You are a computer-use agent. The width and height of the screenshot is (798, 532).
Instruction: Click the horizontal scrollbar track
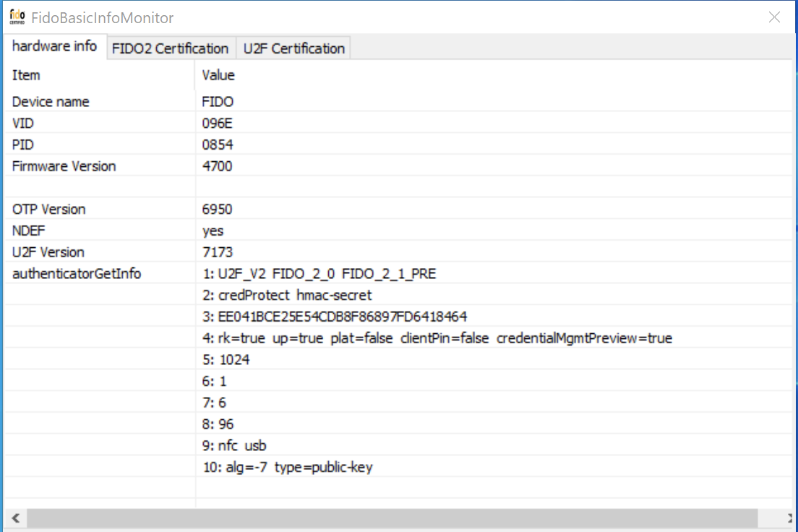[x=398, y=518]
